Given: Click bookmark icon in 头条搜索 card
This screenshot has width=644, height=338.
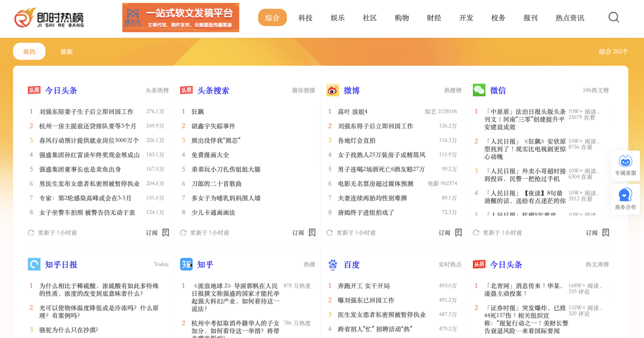Looking at the screenshot, I should (312, 233).
